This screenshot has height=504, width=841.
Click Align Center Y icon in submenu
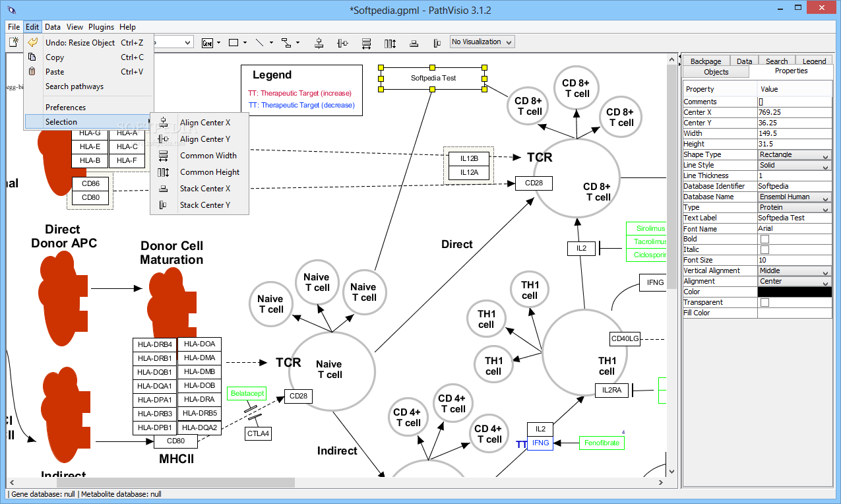pos(163,139)
